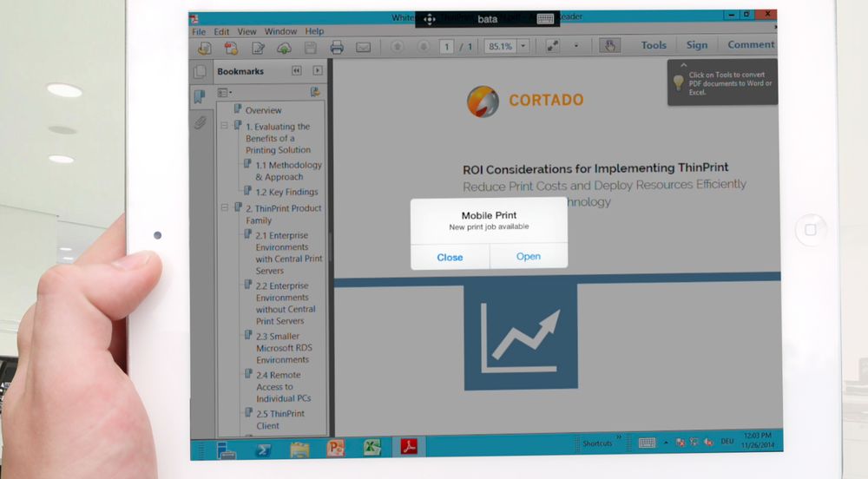Select bookmark 1.2 Key Findings
Image resolution: width=868 pixels, height=479 pixels.
tap(286, 192)
